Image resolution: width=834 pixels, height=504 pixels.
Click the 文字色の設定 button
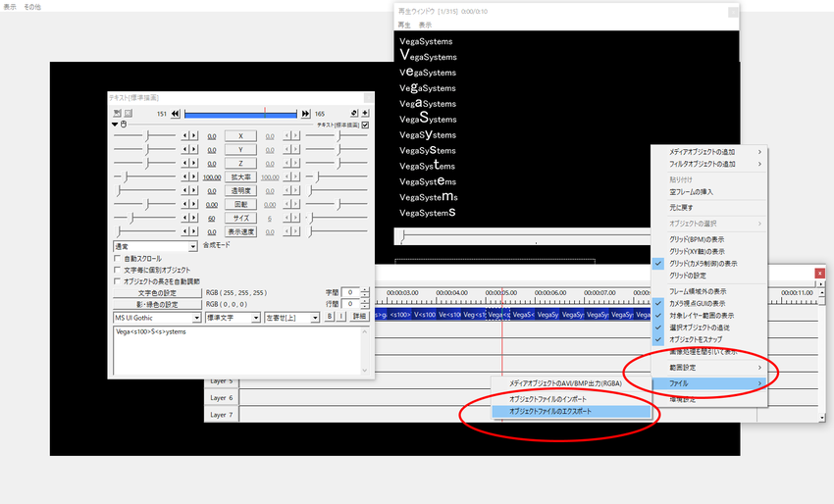coord(157,293)
